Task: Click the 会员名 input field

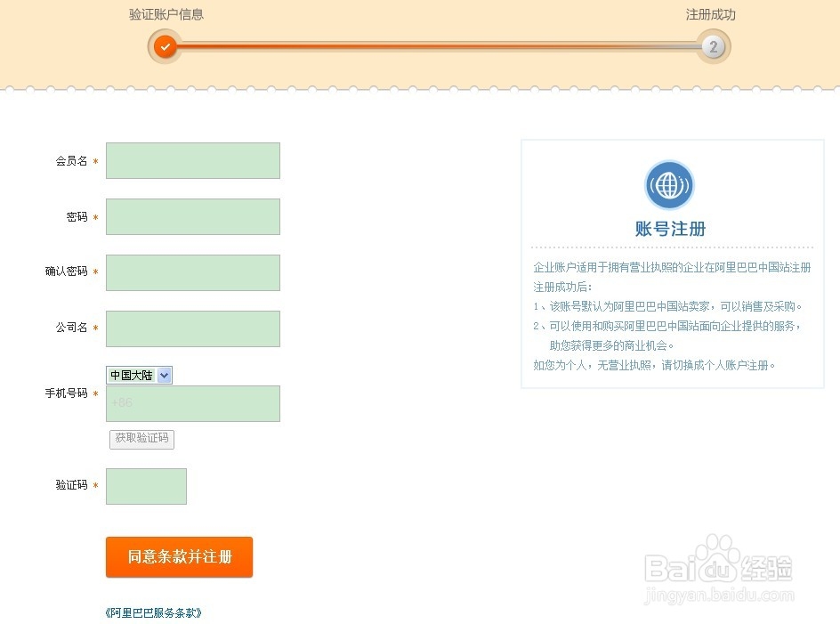Action: pos(192,160)
